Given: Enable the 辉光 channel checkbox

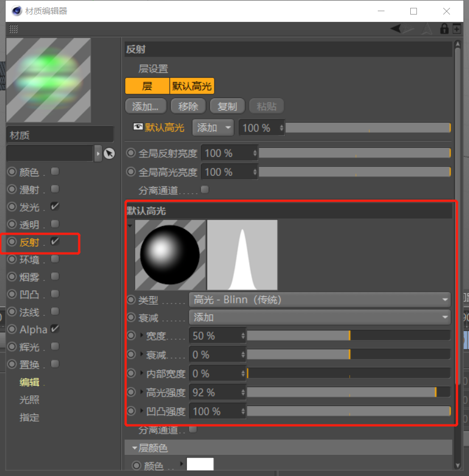Looking at the screenshot, I should click(x=55, y=346).
